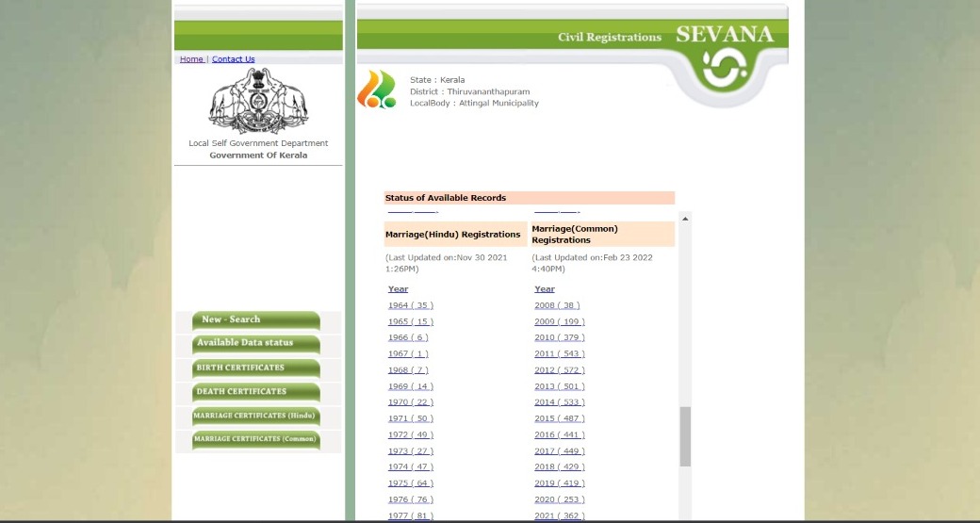Open Common year 2020 ( 253 )
Image resolution: width=980 pixels, height=523 pixels.
coord(560,499)
